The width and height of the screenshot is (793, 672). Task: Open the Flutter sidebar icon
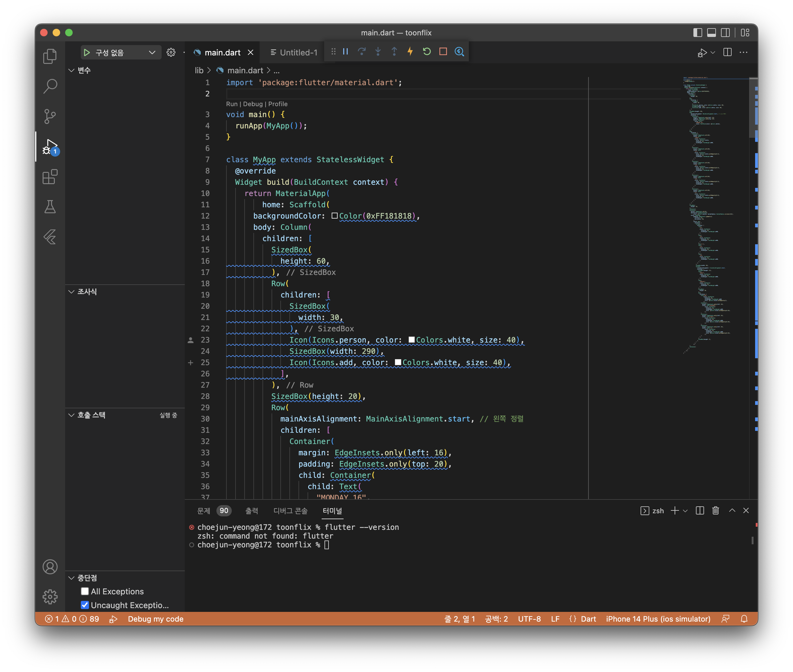coord(50,237)
